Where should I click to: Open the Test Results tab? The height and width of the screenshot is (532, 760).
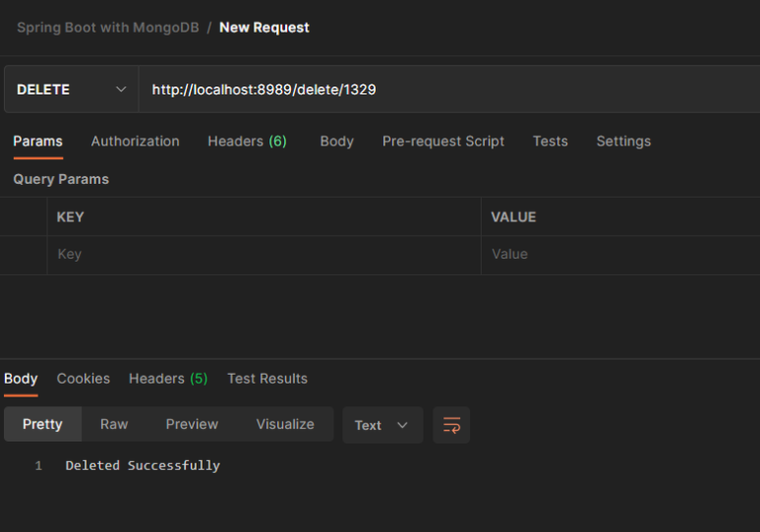pyautogui.click(x=267, y=379)
